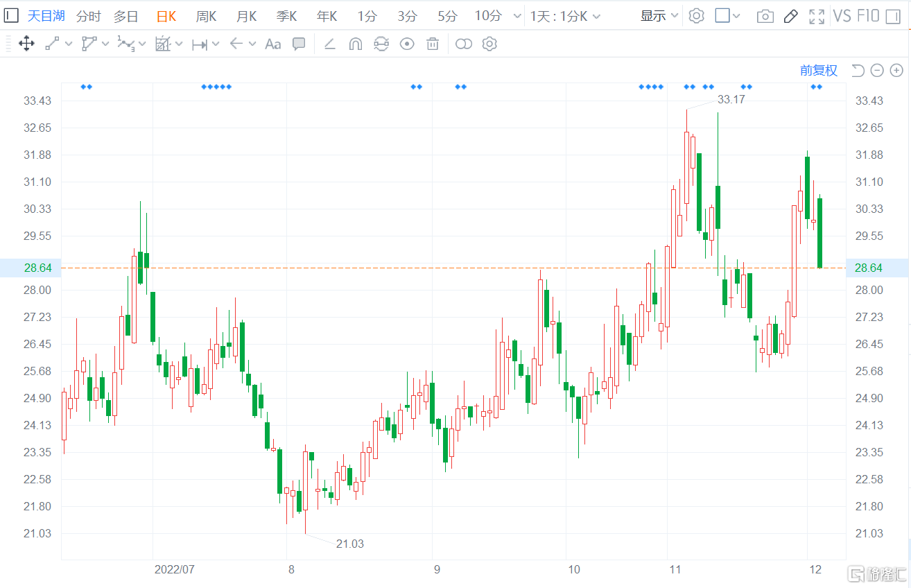Click the 33.43 value on right price axis
The image size is (911, 588).
[869, 101]
